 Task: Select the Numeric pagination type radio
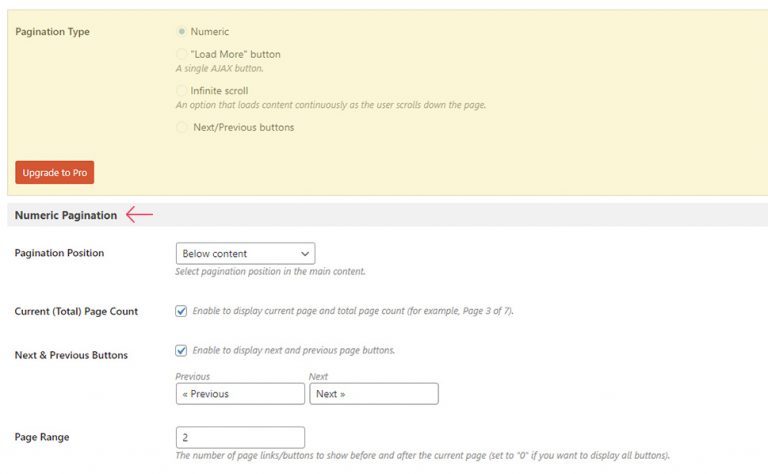coord(182,31)
